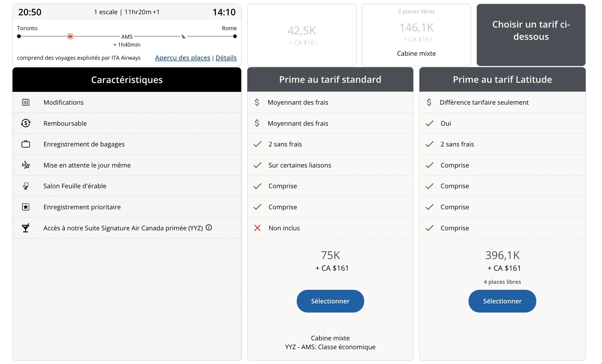Click the Salon Feuille d'érable label
Screen dimensions: 602x364
[x=75, y=186]
